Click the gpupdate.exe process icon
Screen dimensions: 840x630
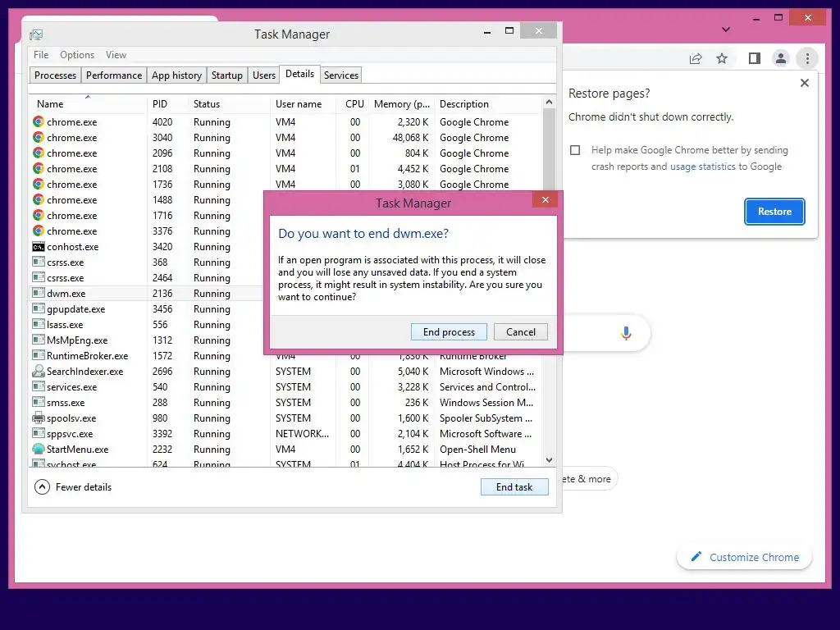point(38,308)
